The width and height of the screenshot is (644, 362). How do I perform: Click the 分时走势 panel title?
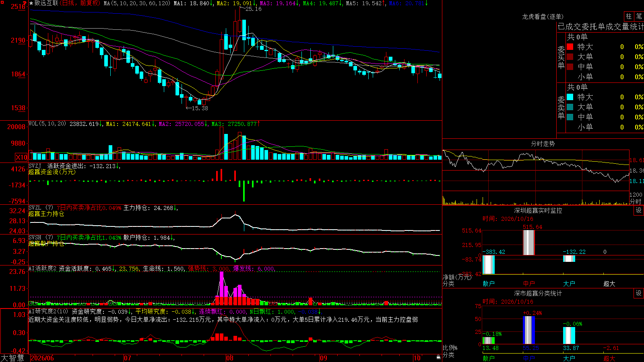pos(543,144)
